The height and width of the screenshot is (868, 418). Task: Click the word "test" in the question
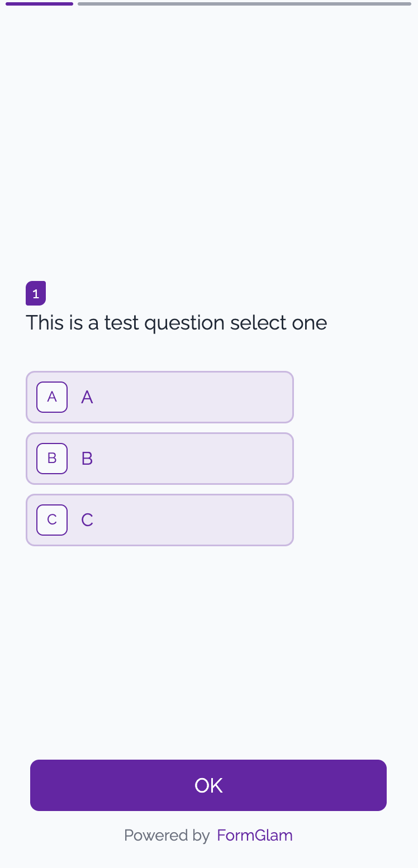pyautogui.click(x=121, y=323)
